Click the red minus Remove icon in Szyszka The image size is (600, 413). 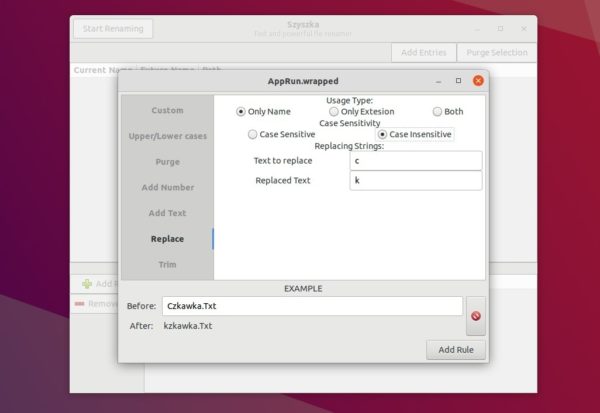[80, 304]
